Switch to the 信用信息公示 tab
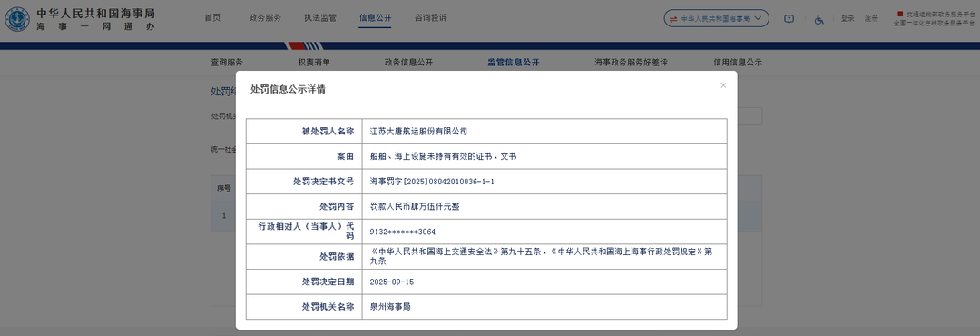 [738, 63]
